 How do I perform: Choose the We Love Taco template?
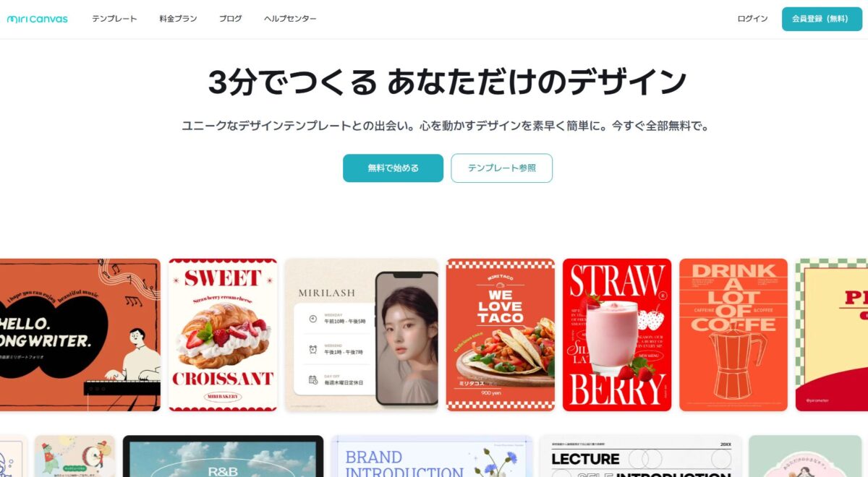tap(501, 335)
